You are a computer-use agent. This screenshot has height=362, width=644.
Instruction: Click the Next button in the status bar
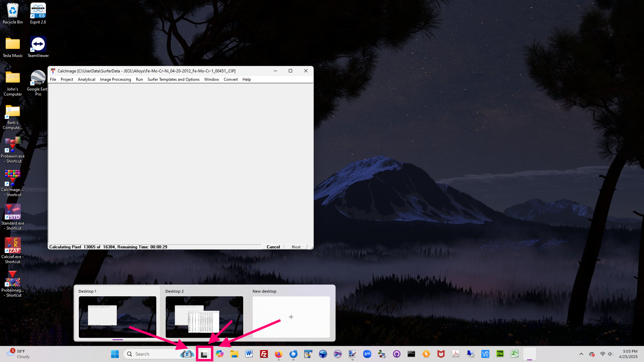pyautogui.click(x=296, y=247)
